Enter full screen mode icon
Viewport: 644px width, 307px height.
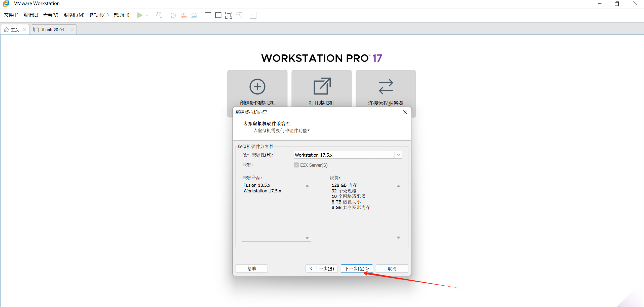pos(229,15)
